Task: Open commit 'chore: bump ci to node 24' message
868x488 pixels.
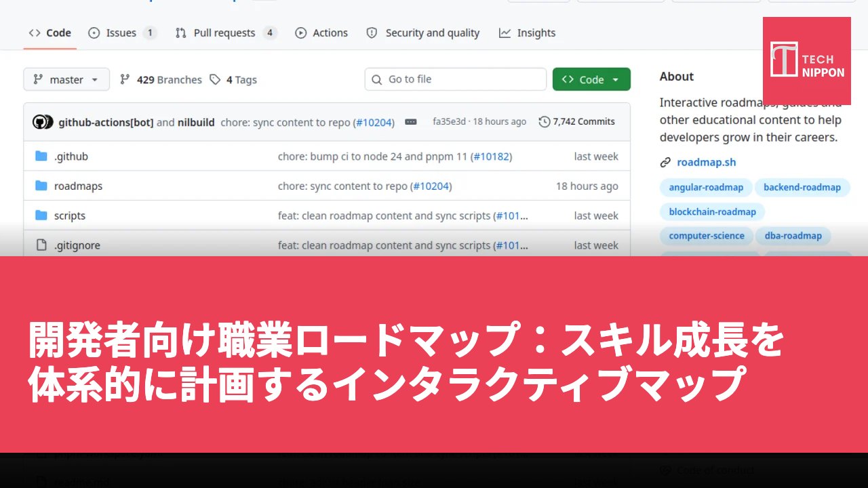Action: [x=373, y=157]
